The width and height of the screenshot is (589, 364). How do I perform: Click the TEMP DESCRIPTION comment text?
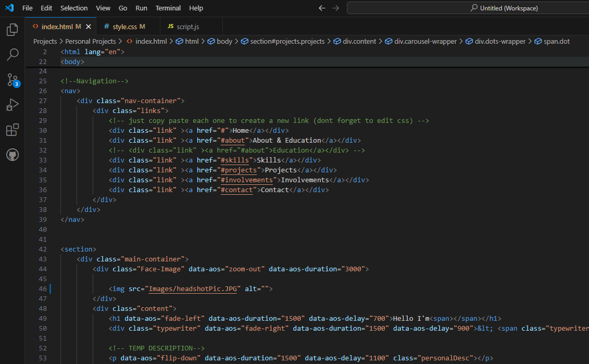pos(157,348)
